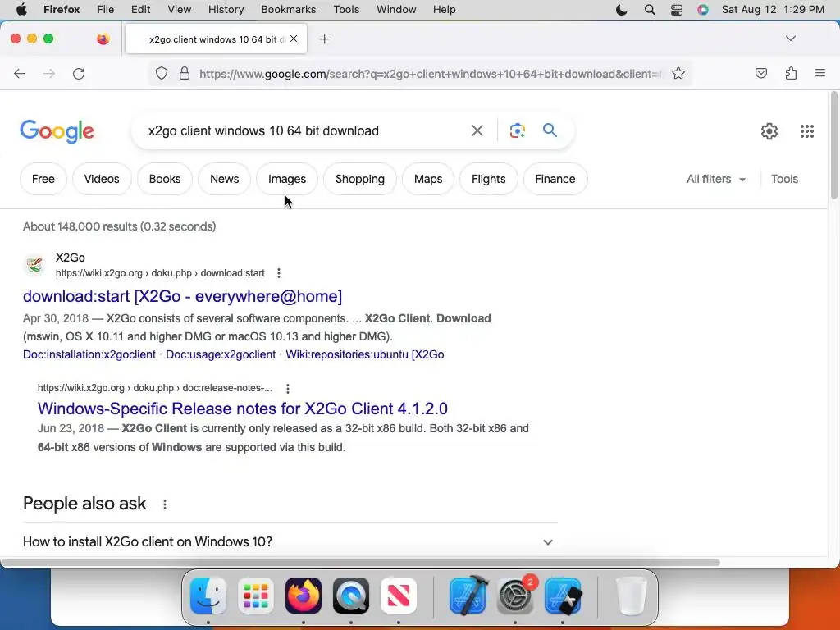
Task: Open the File menu
Action: pyautogui.click(x=106, y=10)
